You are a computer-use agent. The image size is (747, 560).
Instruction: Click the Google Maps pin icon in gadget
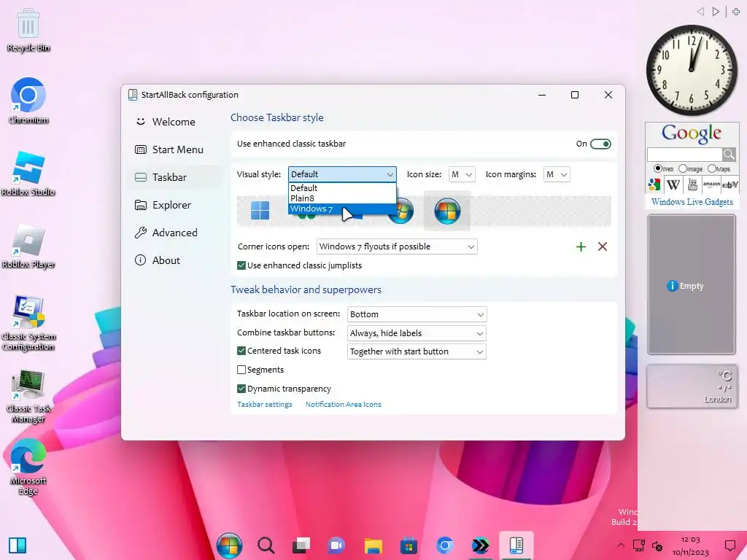coord(654,184)
